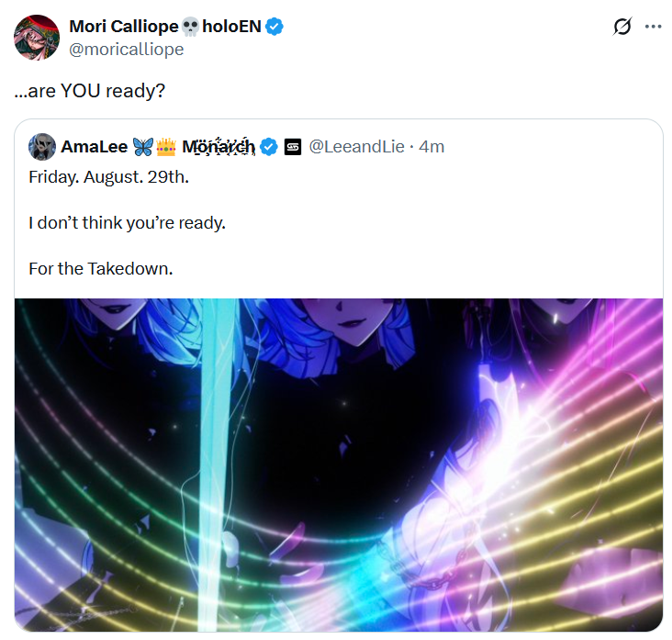Click the skull emoji in Calliope's name
Screen dimensions: 672x640
click(x=190, y=27)
